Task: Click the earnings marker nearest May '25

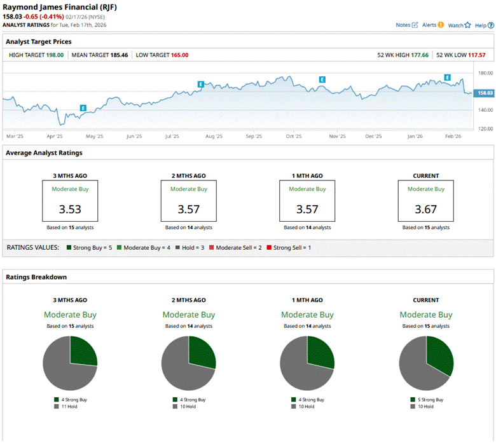Action: [83, 108]
